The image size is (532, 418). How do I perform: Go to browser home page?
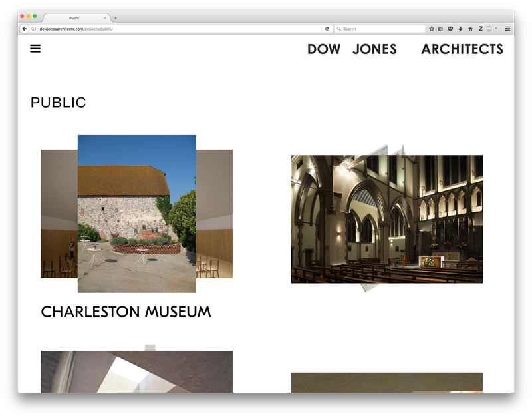(x=470, y=29)
